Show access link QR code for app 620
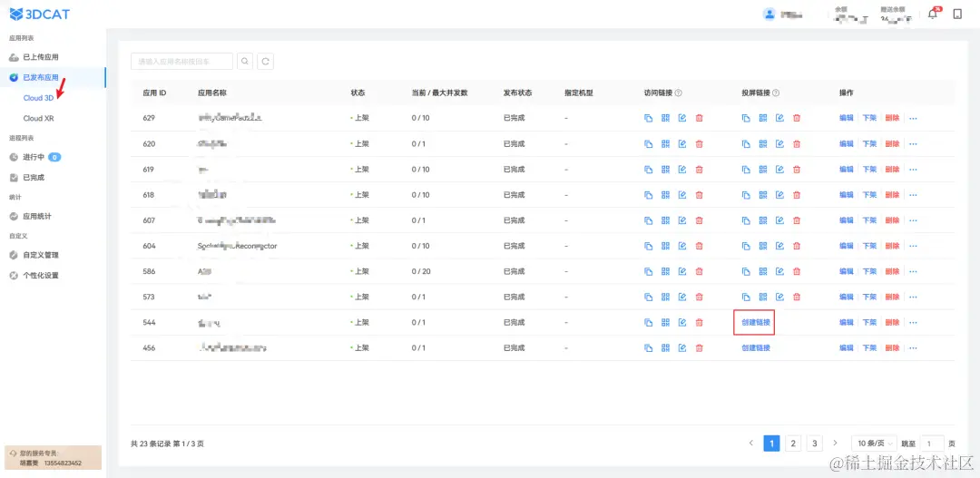Screen dimensions: 980x478 point(666,143)
